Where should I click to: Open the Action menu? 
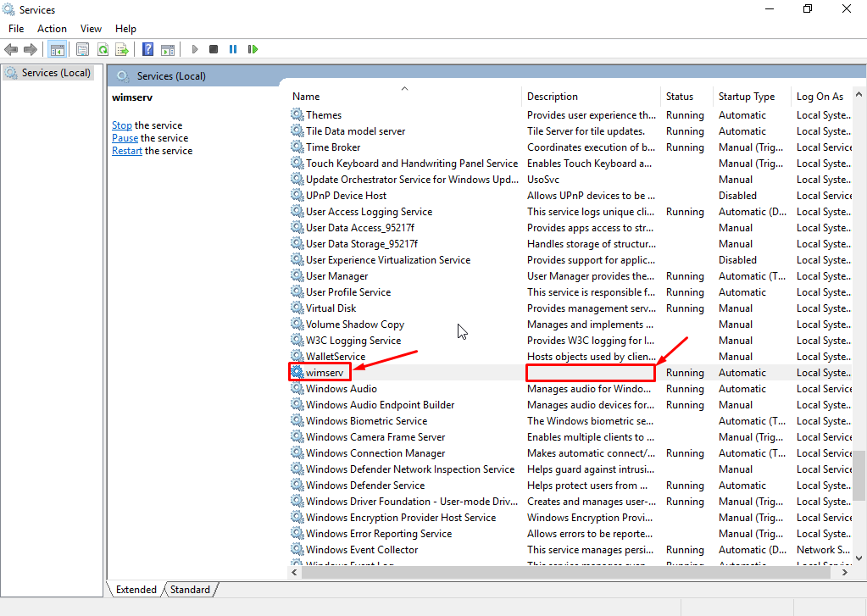[x=52, y=29]
